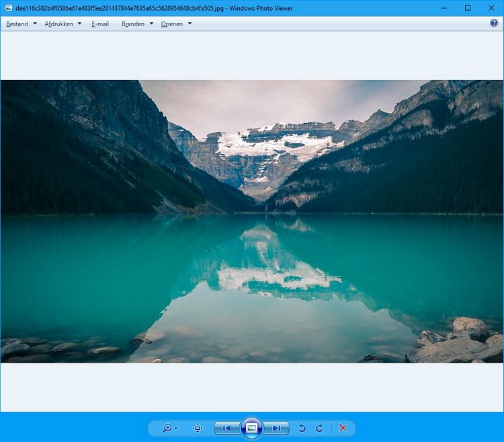This screenshot has height=442, width=504.
Task: Expand the Branden dropdown arrow
Action: 151,24
